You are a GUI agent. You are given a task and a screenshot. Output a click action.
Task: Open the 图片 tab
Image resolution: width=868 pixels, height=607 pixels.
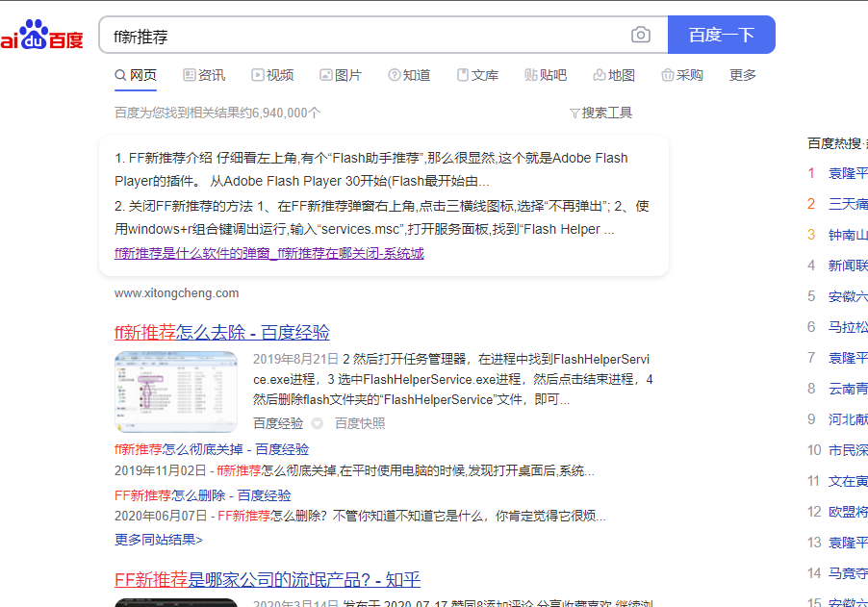[x=341, y=75]
